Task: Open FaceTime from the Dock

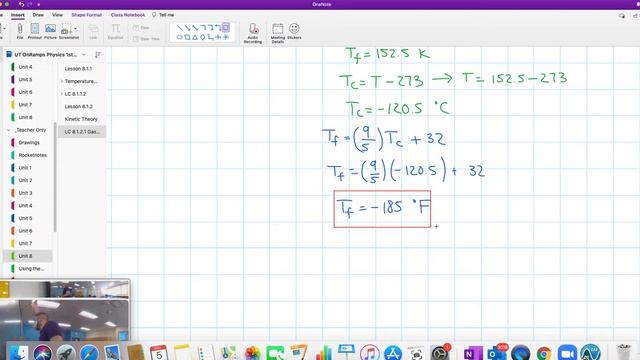Action: pos(276,353)
